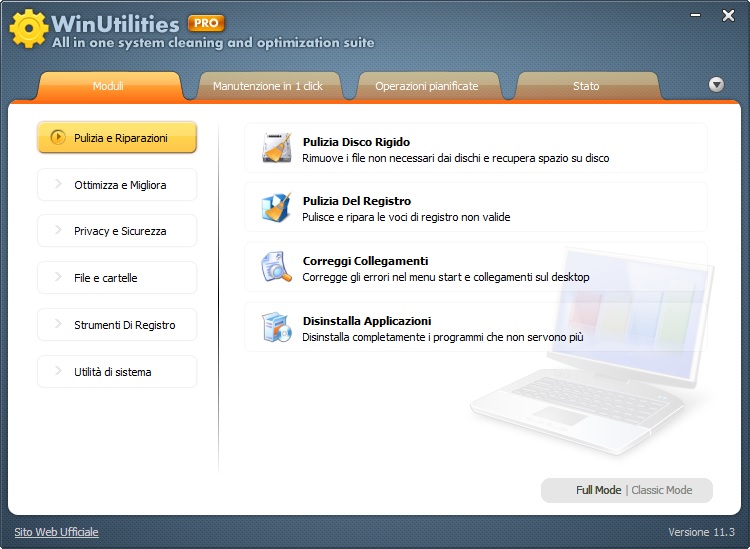Click the 'Pulisce e ripara le voci' description
This screenshot has width=750, height=549.
(x=406, y=217)
